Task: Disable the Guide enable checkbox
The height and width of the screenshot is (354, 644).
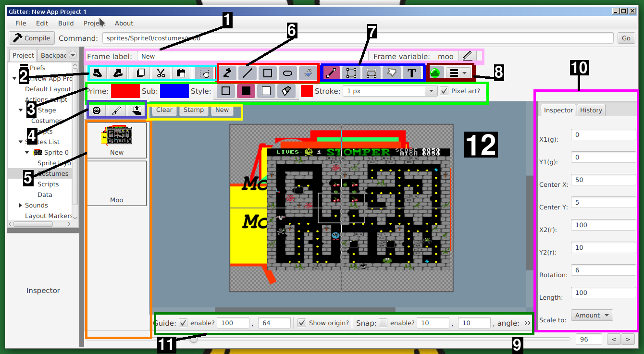Action: click(x=184, y=323)
